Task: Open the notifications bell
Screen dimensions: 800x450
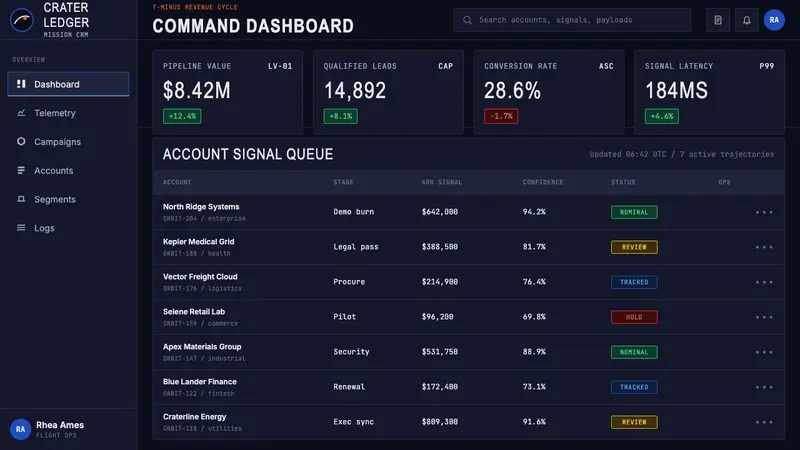Action: (x=746, y=20)
